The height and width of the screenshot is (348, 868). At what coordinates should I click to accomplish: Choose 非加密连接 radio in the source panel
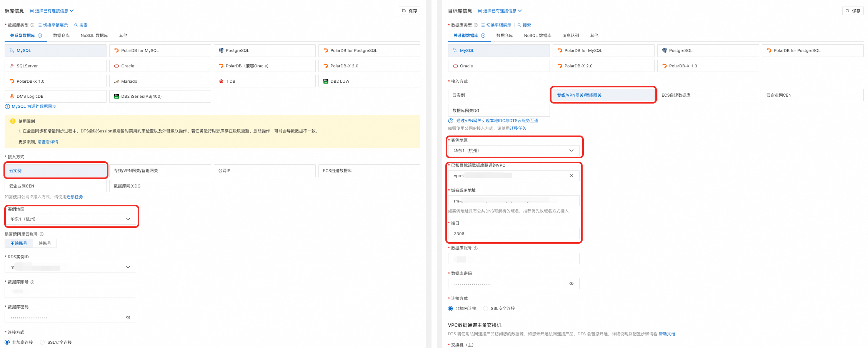pos(7,342)
